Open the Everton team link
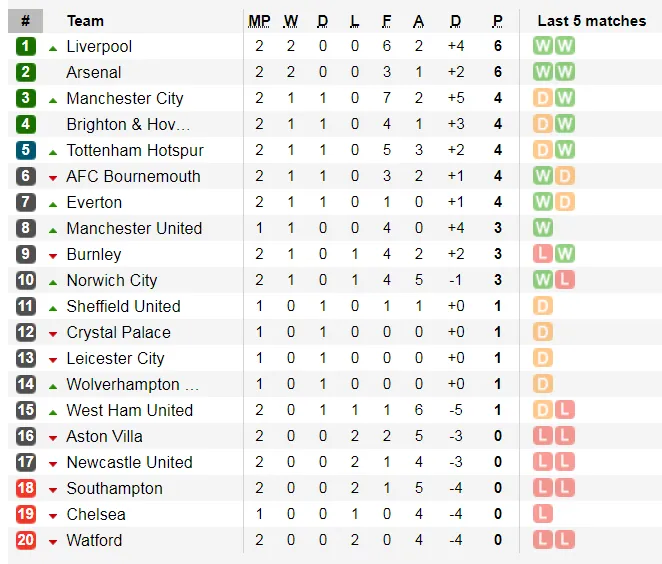This screenshot has width=662, height=564. click(94, 202)
